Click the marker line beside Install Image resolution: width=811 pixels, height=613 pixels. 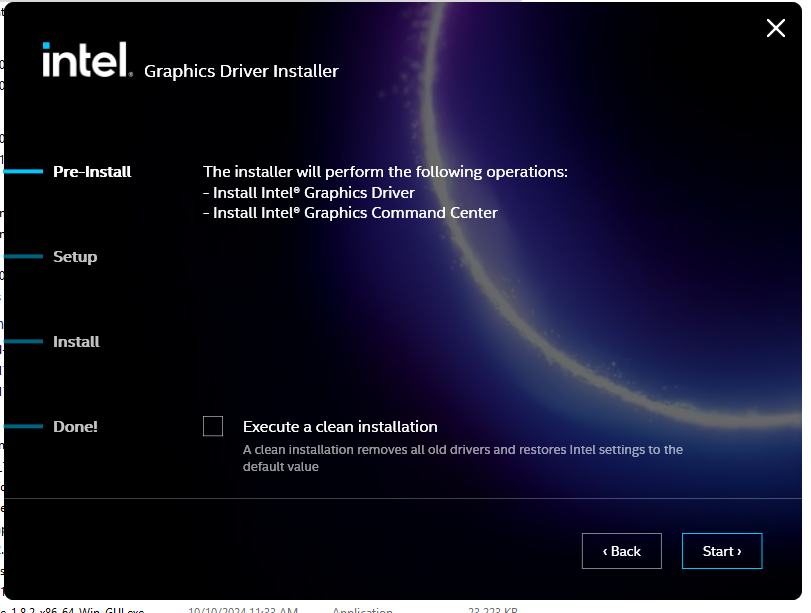pyautogui.click(x=24, y=342)
